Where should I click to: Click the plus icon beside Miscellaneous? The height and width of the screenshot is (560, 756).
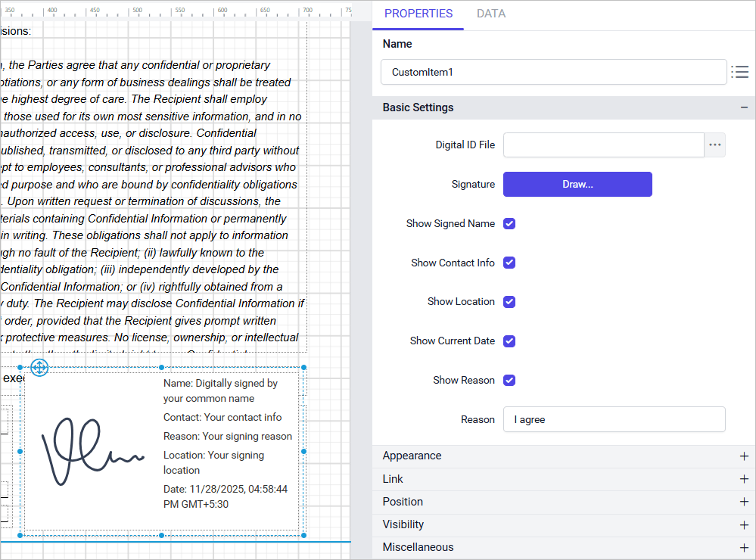[x=744, y=547]
